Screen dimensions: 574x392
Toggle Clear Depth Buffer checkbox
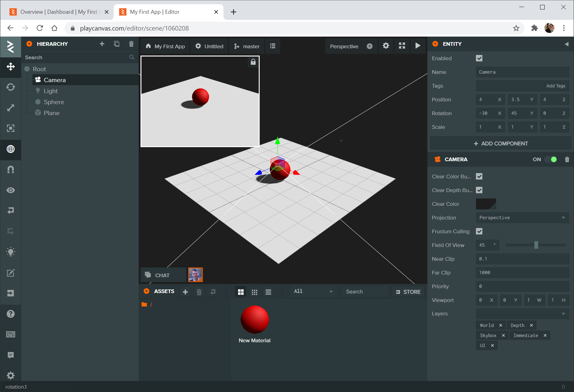coord(479,190)
